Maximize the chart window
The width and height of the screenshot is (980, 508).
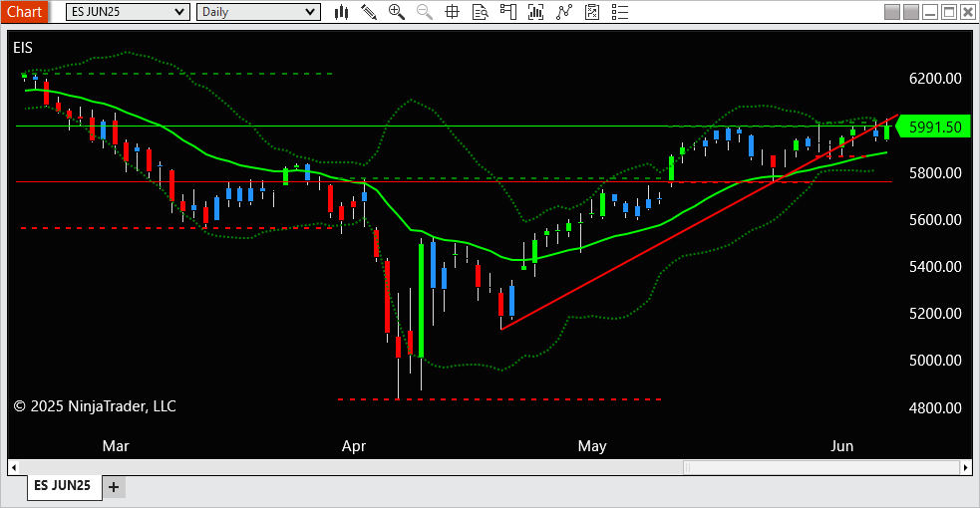pos(949,12)
